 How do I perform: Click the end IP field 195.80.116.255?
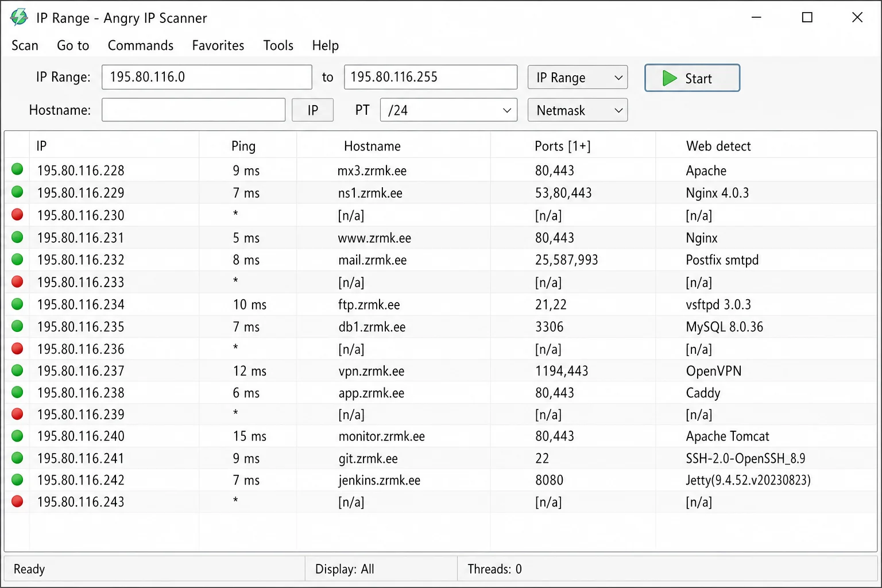[x=431, y=77]
